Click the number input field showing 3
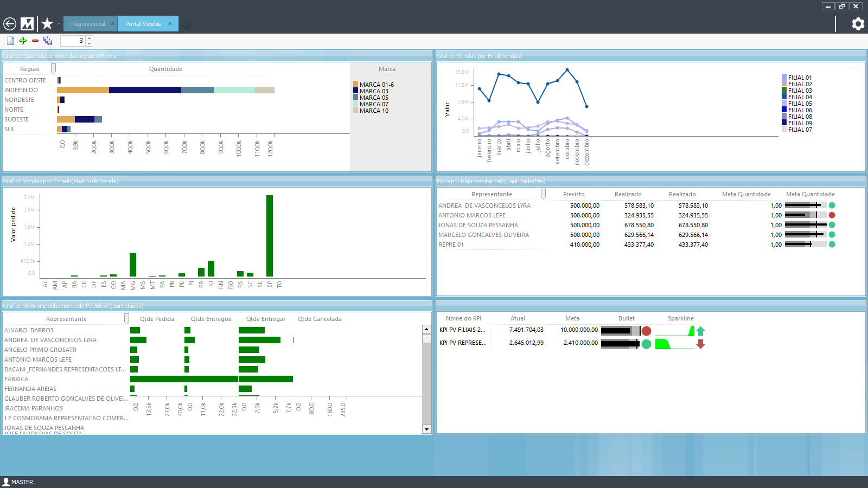This screenshot has height=488, width=868. point(72,41)
